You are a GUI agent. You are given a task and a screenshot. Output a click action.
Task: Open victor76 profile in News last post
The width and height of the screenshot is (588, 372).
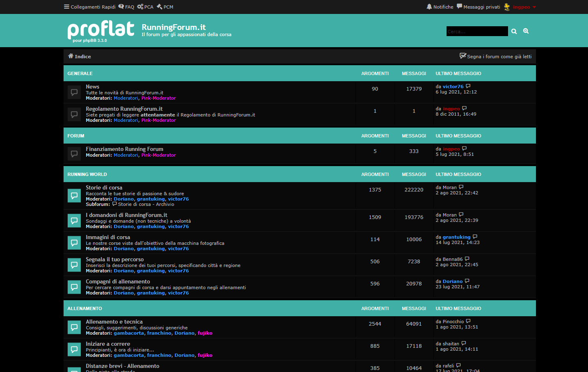[x=453, y=87]
